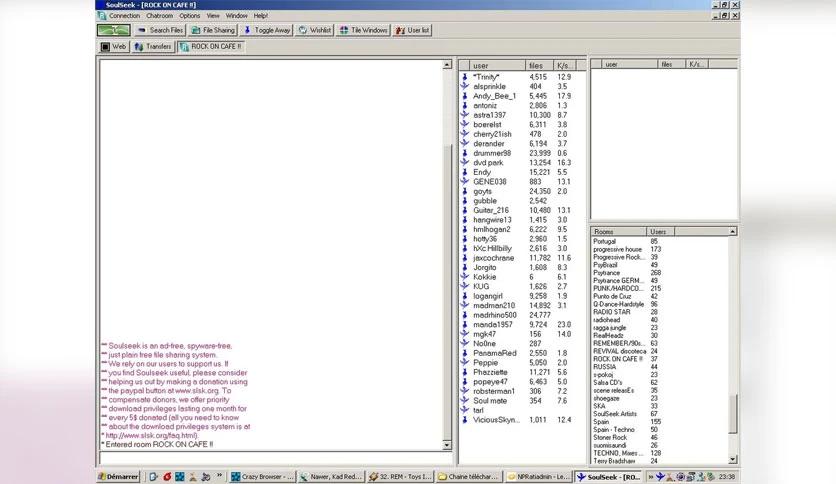
Task: Select the Stoner Rock room
Action: (x=610, y=437)
